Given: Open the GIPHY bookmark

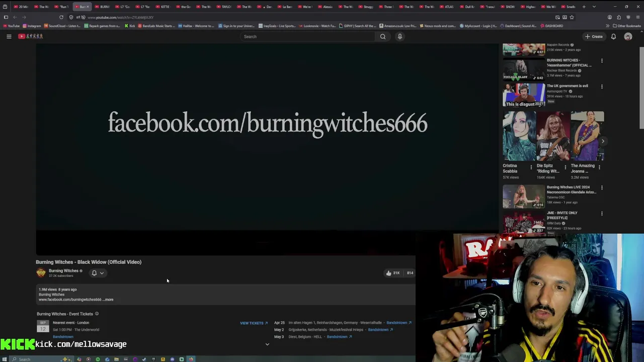Looking at the screenshot, I should point(358,26).
